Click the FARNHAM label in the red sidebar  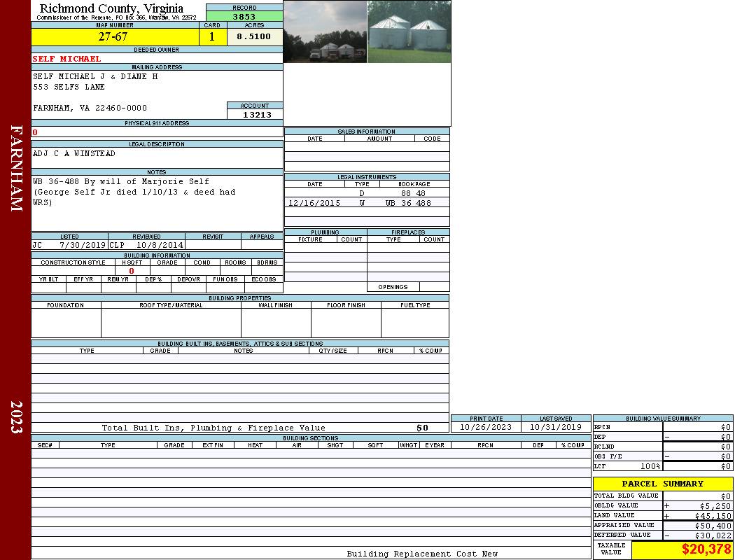(x=17, y=168)
